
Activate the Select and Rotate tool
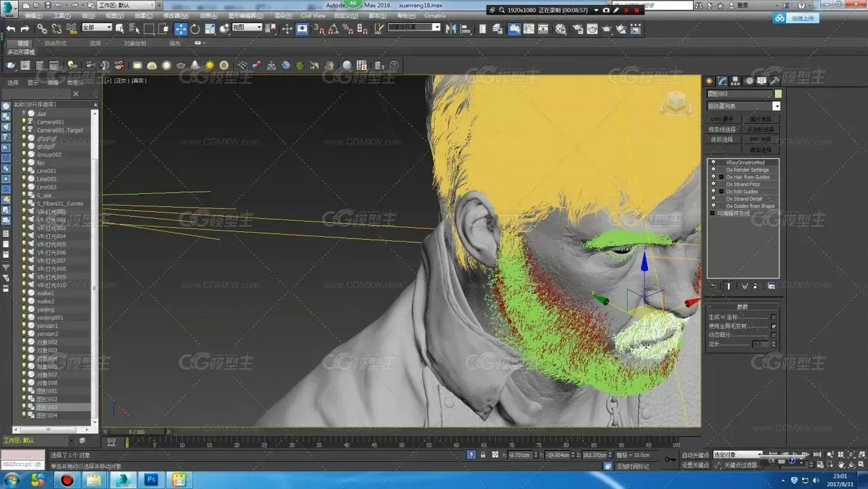tap(195, 28)
